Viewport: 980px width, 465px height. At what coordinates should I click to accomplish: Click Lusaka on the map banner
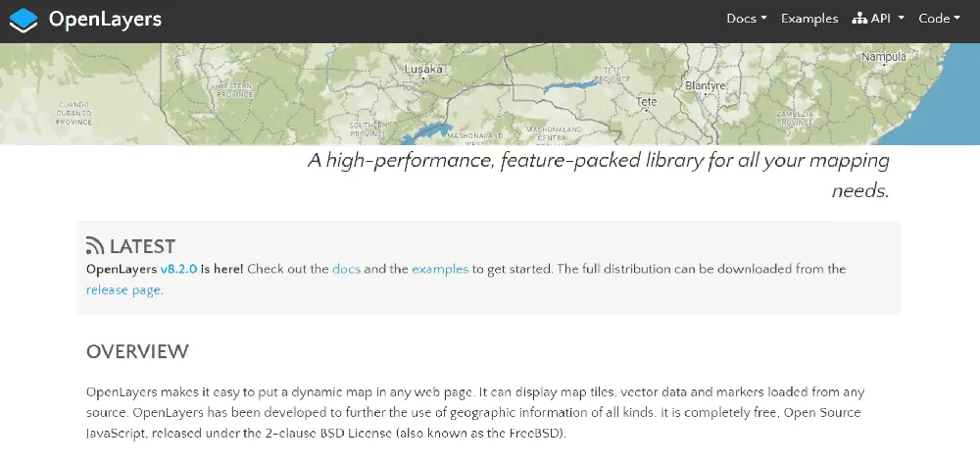tap(423, 69)
